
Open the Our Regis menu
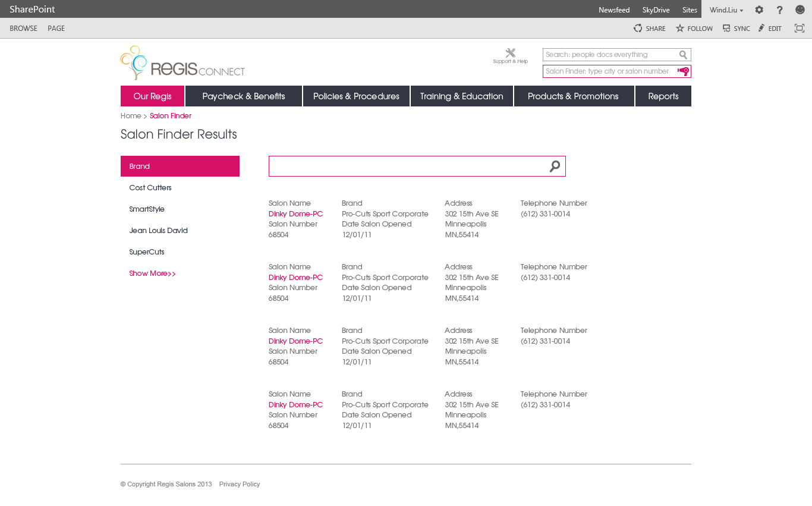point(152,96)
